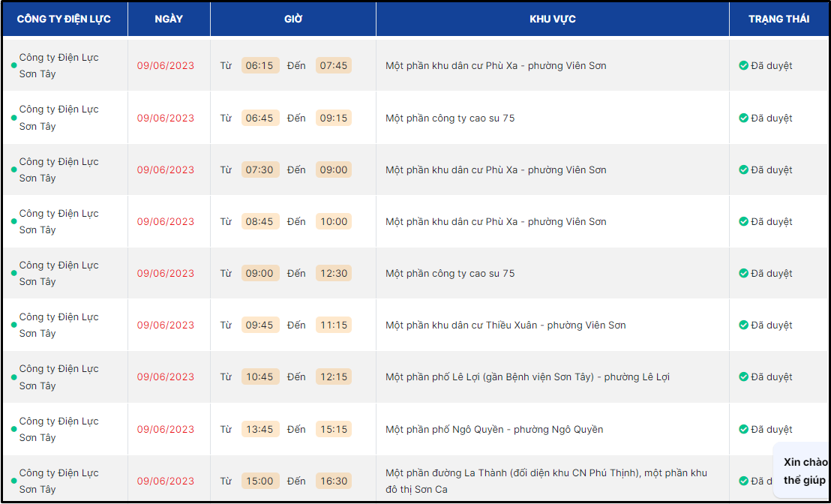Select the check icon for the 07:30–09:00 outage
Screen dimensions: 831x504
[743, 170]
